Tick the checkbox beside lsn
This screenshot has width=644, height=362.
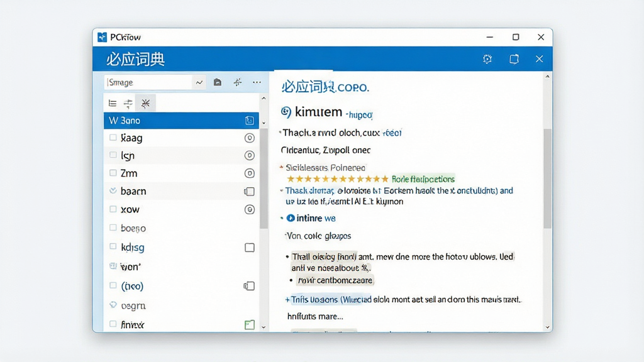tap(113, 155)
